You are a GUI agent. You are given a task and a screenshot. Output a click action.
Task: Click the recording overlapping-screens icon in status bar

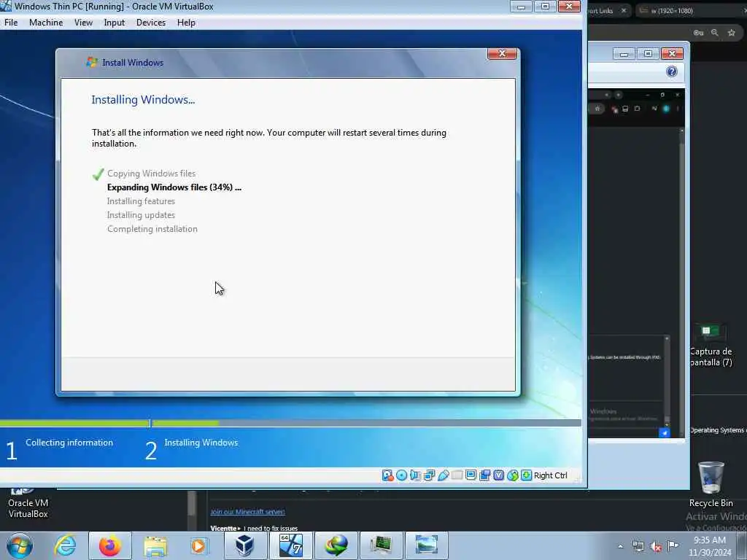[484, 475]
